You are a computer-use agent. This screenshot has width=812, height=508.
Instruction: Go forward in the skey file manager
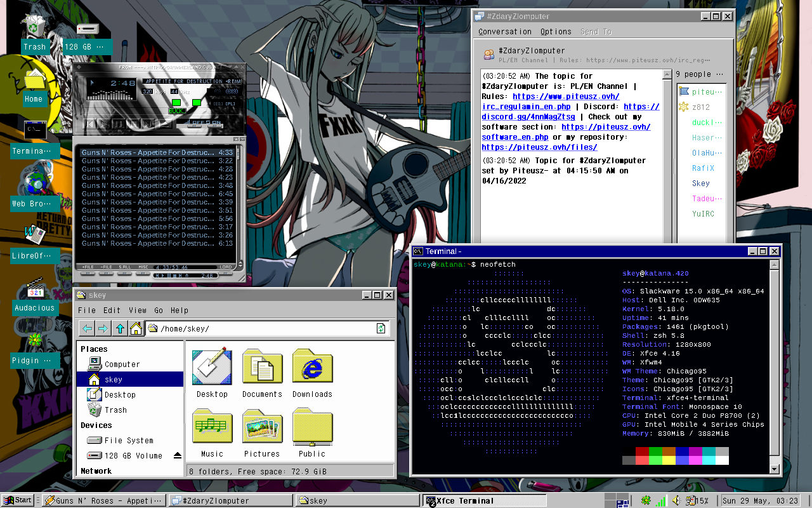(103, 328)
